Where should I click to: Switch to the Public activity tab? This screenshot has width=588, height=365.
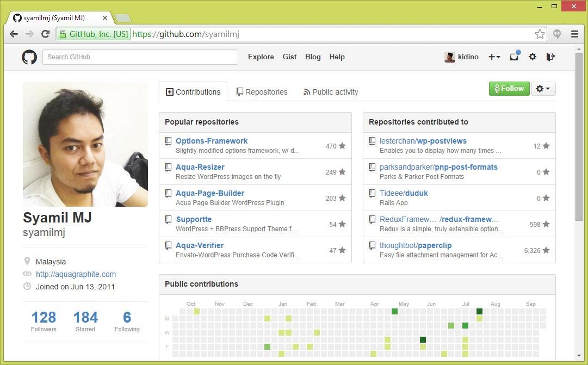click(x=331, y=92)
